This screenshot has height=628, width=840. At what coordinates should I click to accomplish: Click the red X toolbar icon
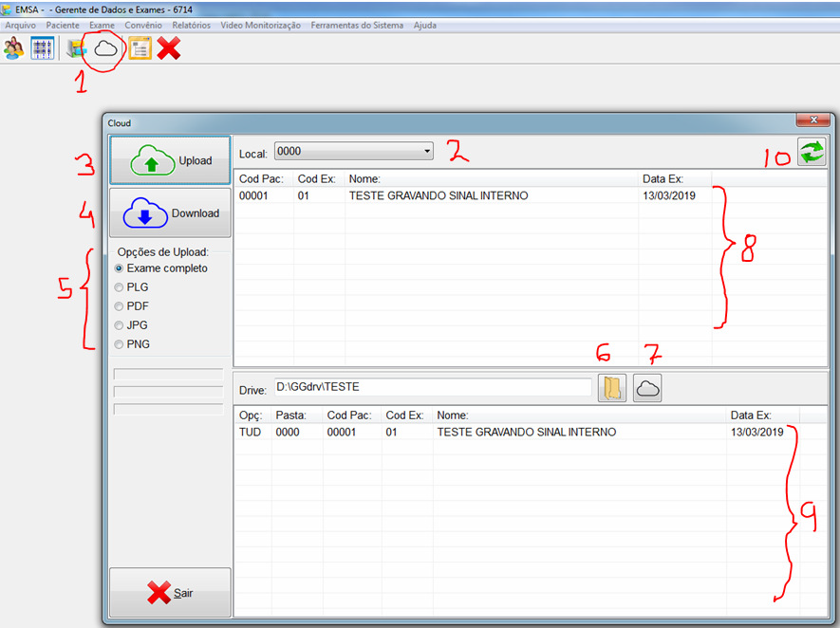169,48
